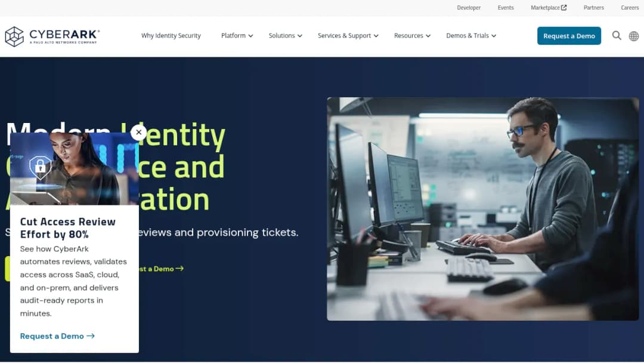Expand the Solutions menu
Viewport: 644px width, 363px height.
(286, 36)
